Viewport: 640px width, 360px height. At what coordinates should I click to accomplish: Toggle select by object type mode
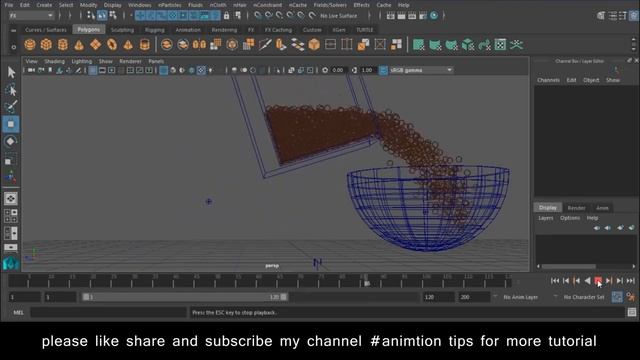102,16
